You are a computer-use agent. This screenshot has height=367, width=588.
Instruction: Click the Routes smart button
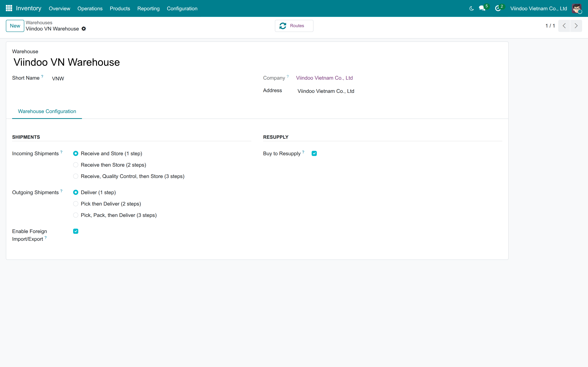tap(294, 26)
